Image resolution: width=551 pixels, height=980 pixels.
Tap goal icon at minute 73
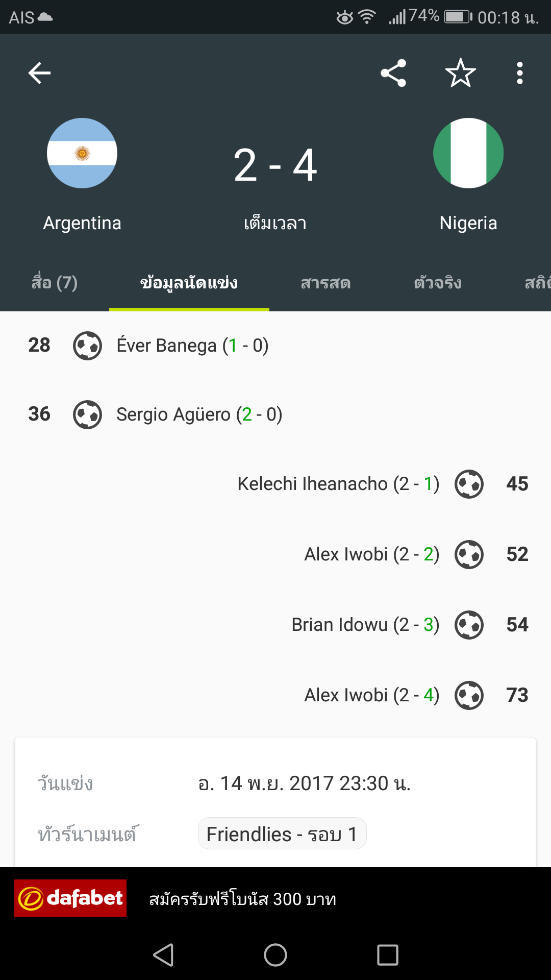pyautogui.click(x=469, y=695)
